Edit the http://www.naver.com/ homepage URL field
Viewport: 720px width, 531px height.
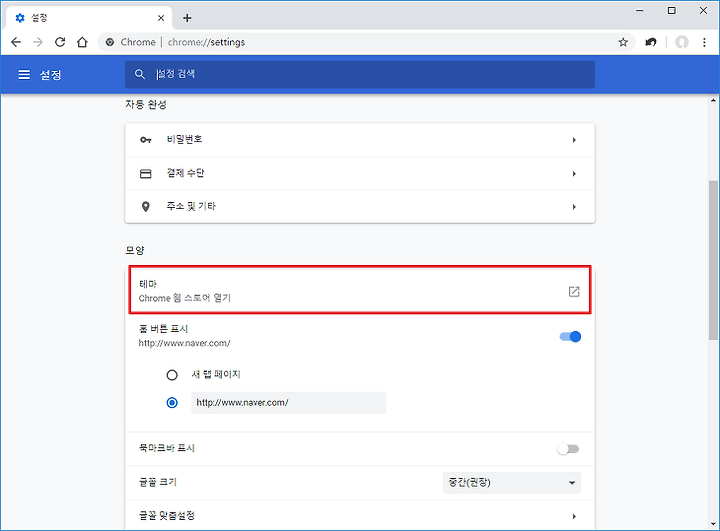(x=289, y=402)
